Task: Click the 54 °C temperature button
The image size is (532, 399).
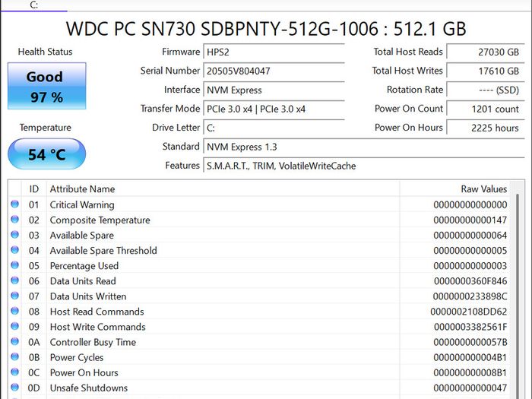Action: pos(47,154)
